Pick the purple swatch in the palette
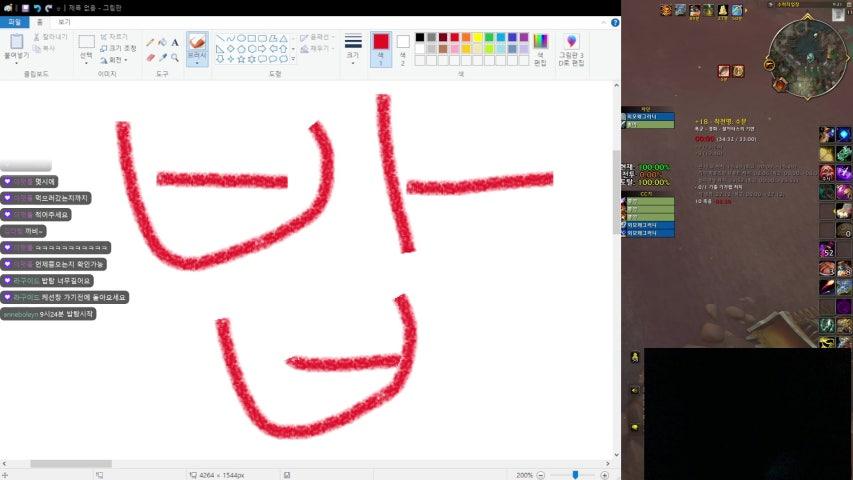The height and width of the screenshot is (480, 853). coord(523,37)
